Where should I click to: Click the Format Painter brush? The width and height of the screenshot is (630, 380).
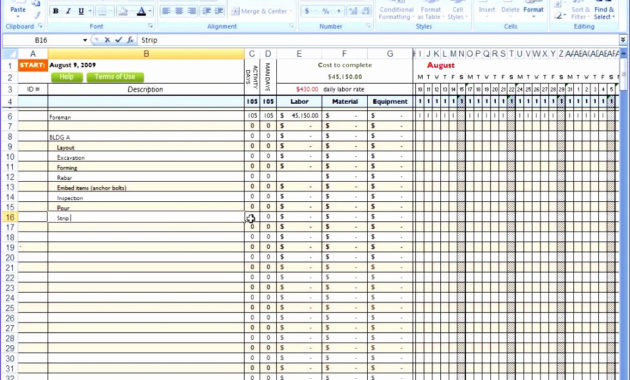click(37, 15)
